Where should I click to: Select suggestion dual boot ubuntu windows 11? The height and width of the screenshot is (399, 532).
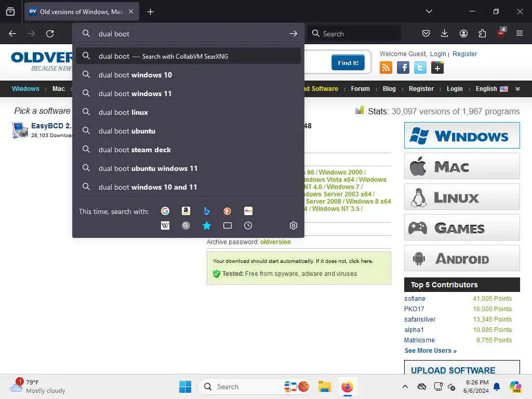[188, 168]
